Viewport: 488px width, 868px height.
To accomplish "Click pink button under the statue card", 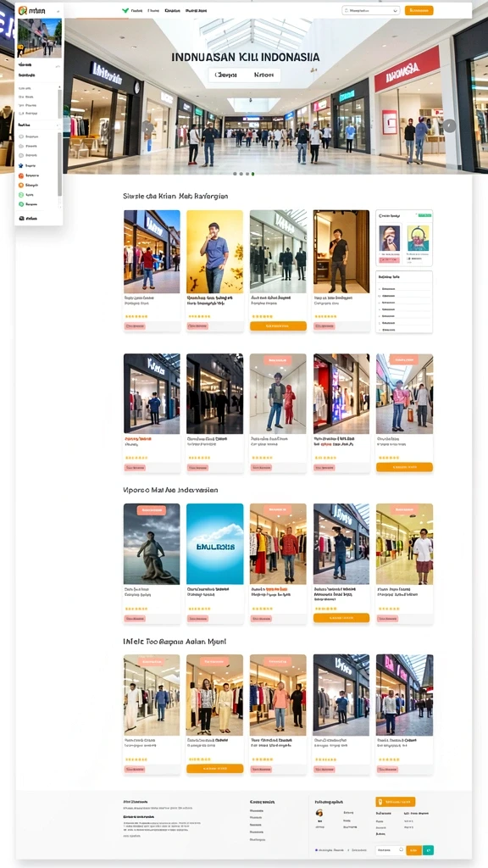I will pos(135,618).
